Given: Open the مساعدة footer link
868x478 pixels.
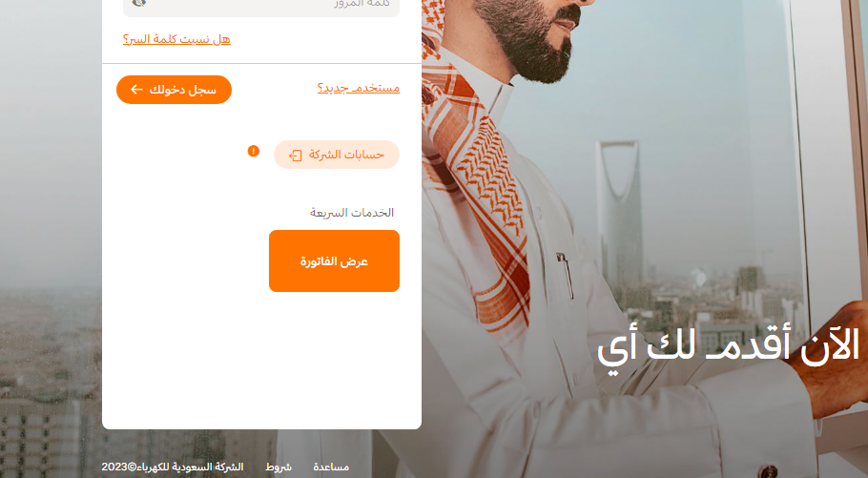Looking at the screenshot, I should click(331, 467).
